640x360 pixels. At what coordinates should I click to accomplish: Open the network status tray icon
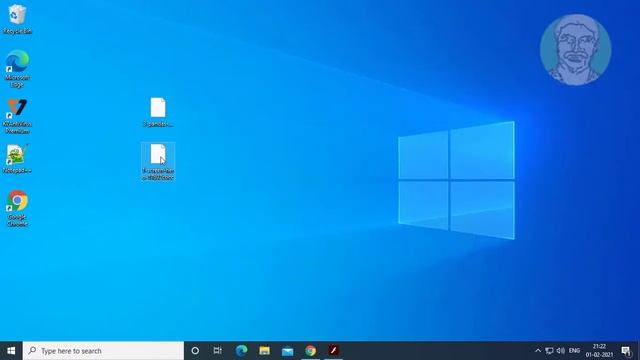pos(549,351)
